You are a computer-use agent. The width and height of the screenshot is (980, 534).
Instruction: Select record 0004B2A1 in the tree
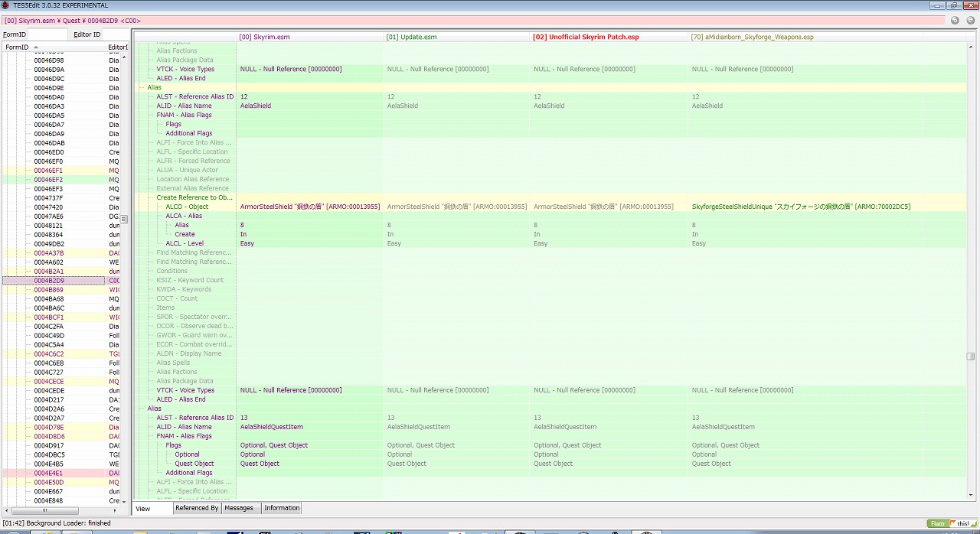click(48, 272)
